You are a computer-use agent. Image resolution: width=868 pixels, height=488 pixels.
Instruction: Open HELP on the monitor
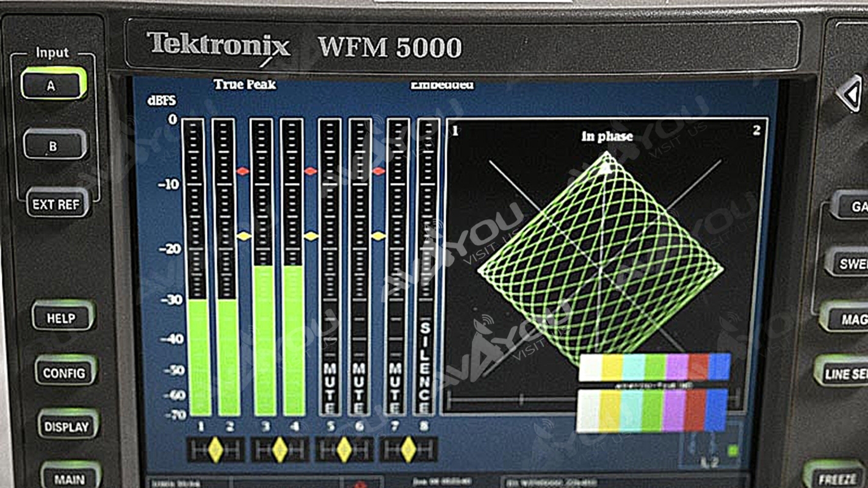(62, 316)
